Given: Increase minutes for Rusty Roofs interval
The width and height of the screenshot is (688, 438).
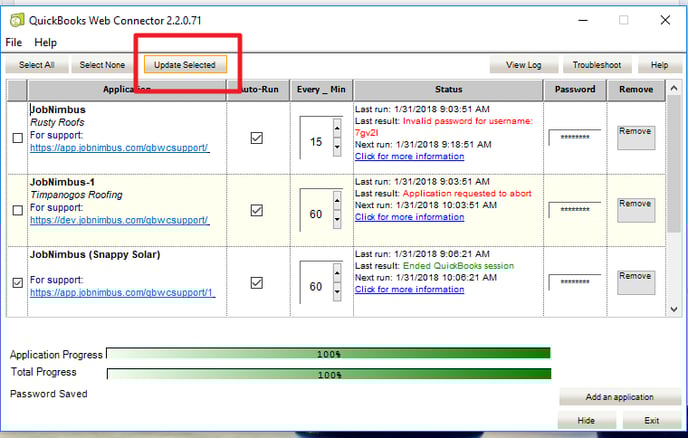Looking at the screenshot, I should (x=337, y=129).
